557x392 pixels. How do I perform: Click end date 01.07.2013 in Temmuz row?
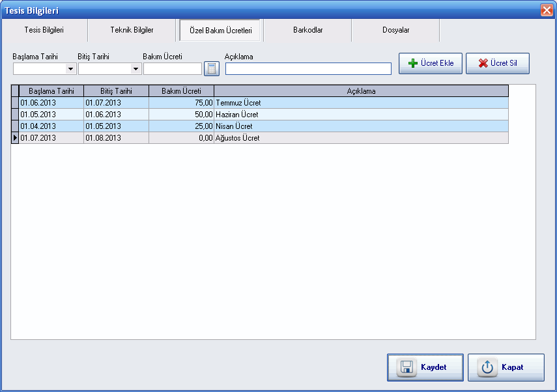tap(116, 103)
